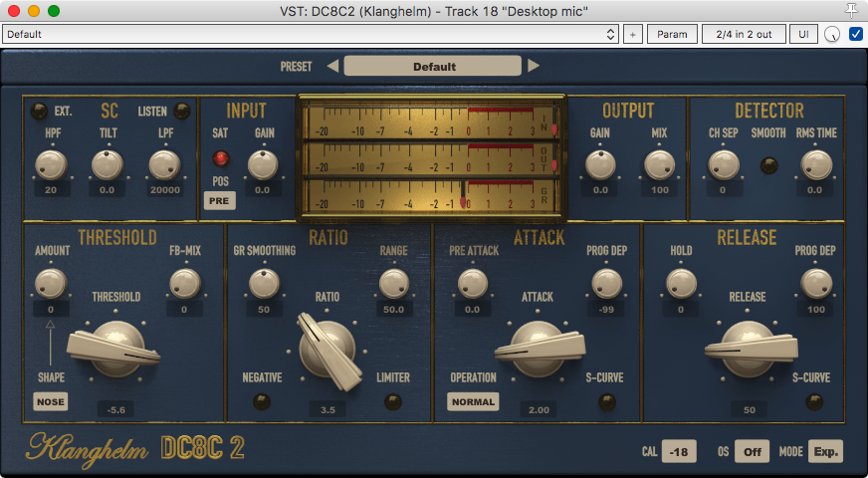Toggle the release S-CURVE LED

tap(814, 401)
